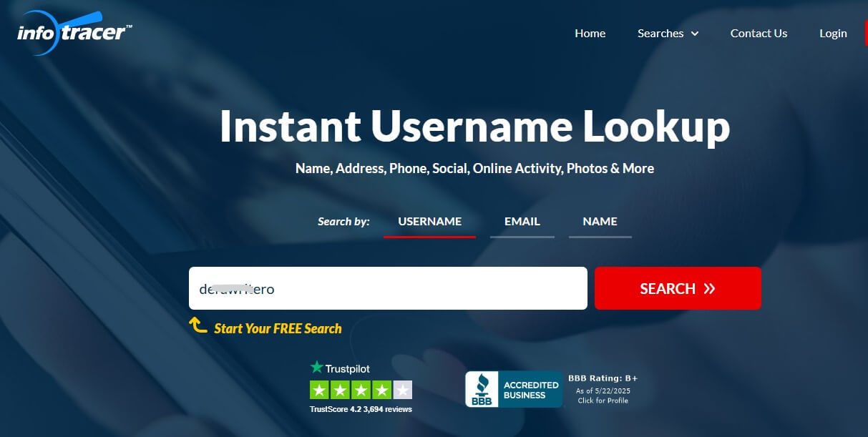Select the USERNAME search tab
Image resolution: width=868 pixels, height=437 pixels.
(429, 221)
